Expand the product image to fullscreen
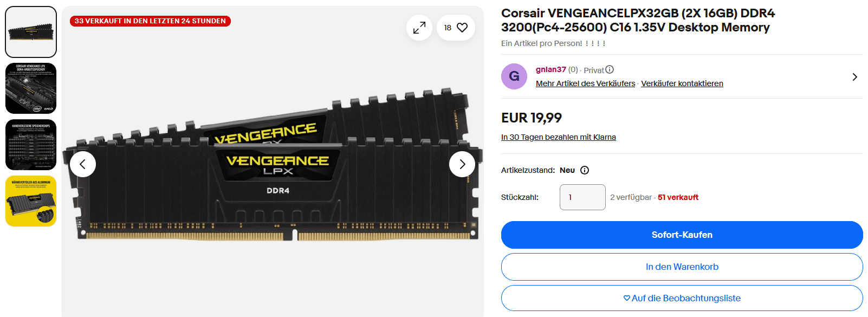The height and width of the screenshot is (317, 868). [419, 28]
